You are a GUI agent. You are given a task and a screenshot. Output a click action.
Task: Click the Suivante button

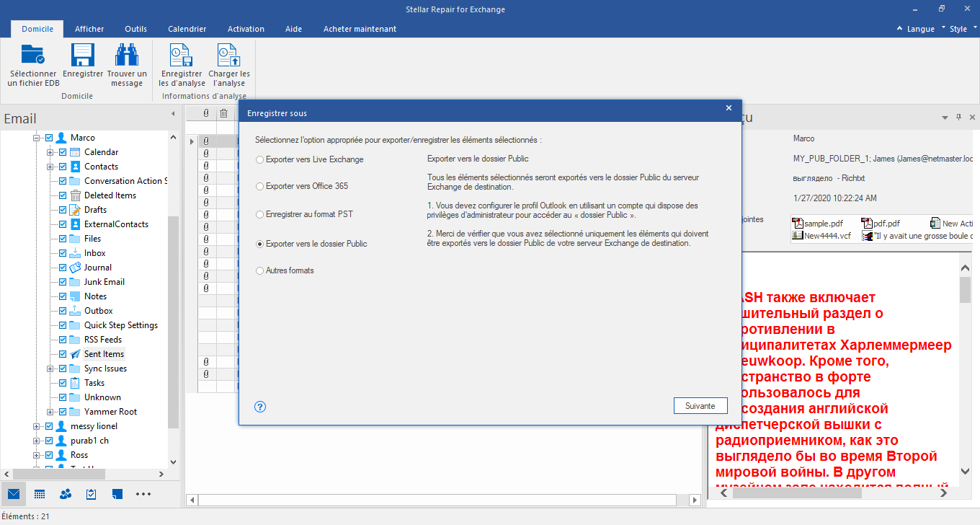(x=700, y=406)
